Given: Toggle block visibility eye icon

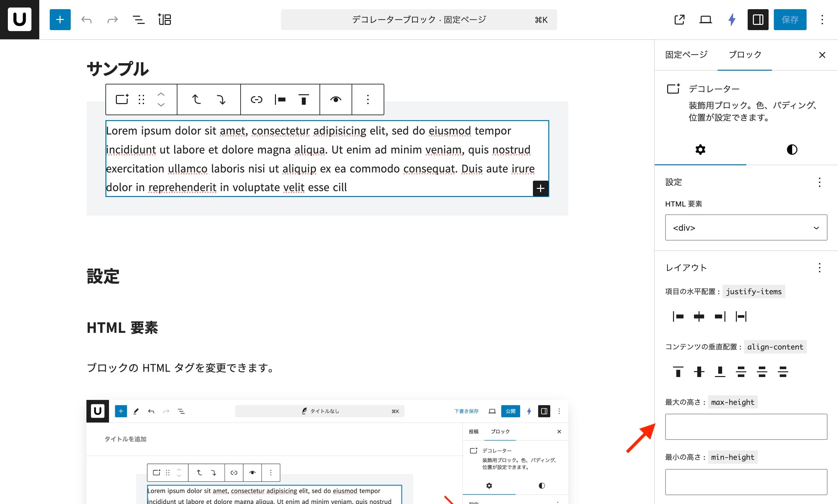Looking at the screenshot, I should tap(336, 99).
